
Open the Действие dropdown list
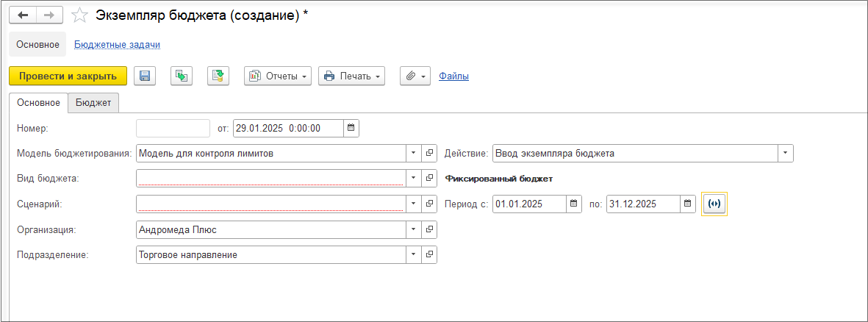pos(786,153)
